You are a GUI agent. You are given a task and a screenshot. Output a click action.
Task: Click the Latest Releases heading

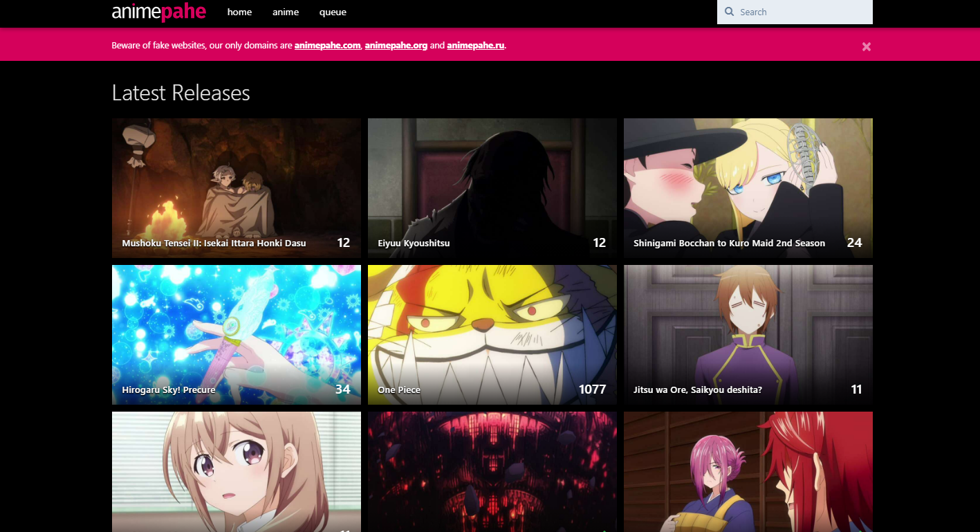tap(181, 92)
